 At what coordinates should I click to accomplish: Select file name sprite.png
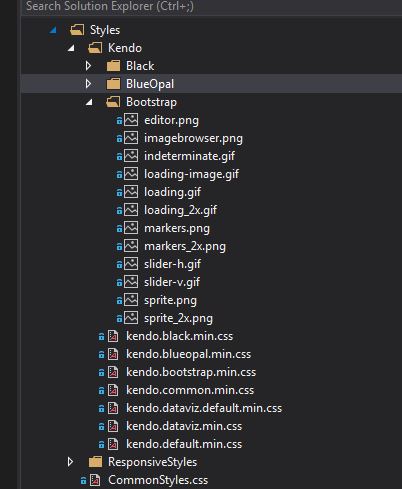[x=170, y=300]
